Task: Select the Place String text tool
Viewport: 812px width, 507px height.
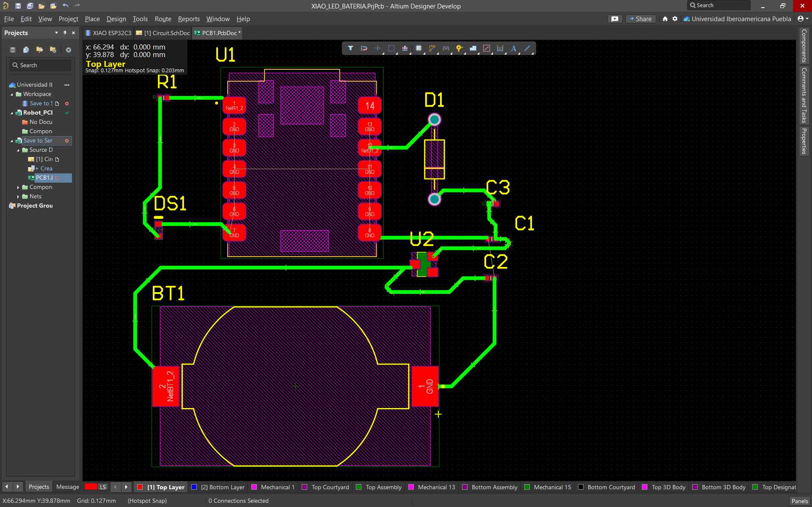Action: (513, 48)
